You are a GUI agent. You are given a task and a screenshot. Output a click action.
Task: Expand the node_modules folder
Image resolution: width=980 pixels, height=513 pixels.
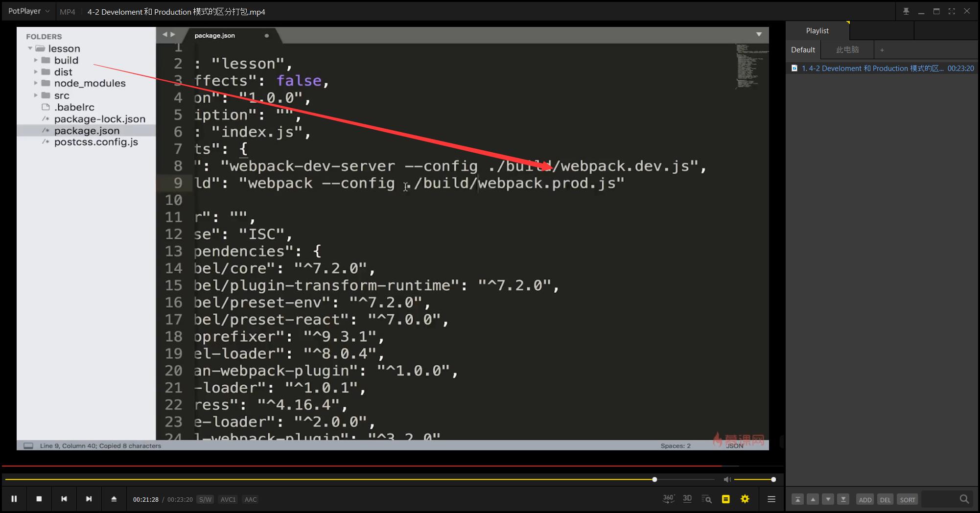click(36, 83)
